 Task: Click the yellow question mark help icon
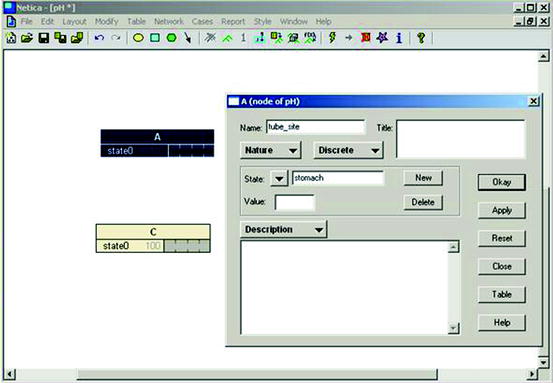[x=421, y=38]
